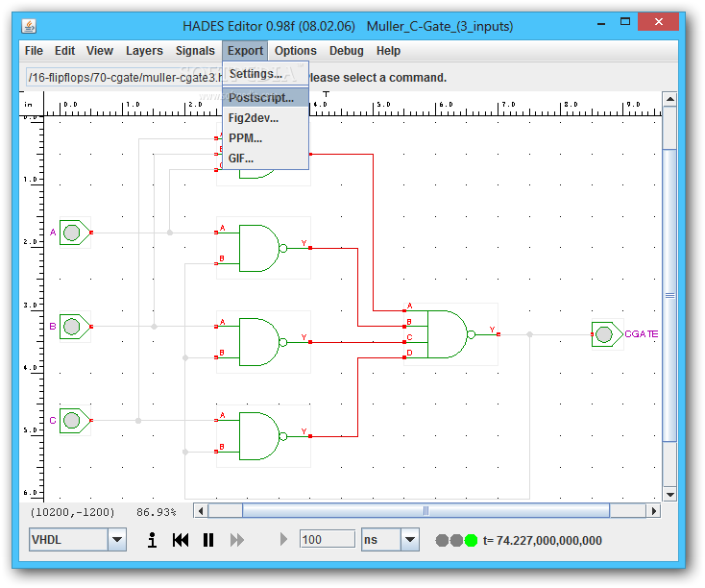Click the zoom factor 86.93% readout
Viewport: 705px width, 588px height.
[x=156, y=512]
